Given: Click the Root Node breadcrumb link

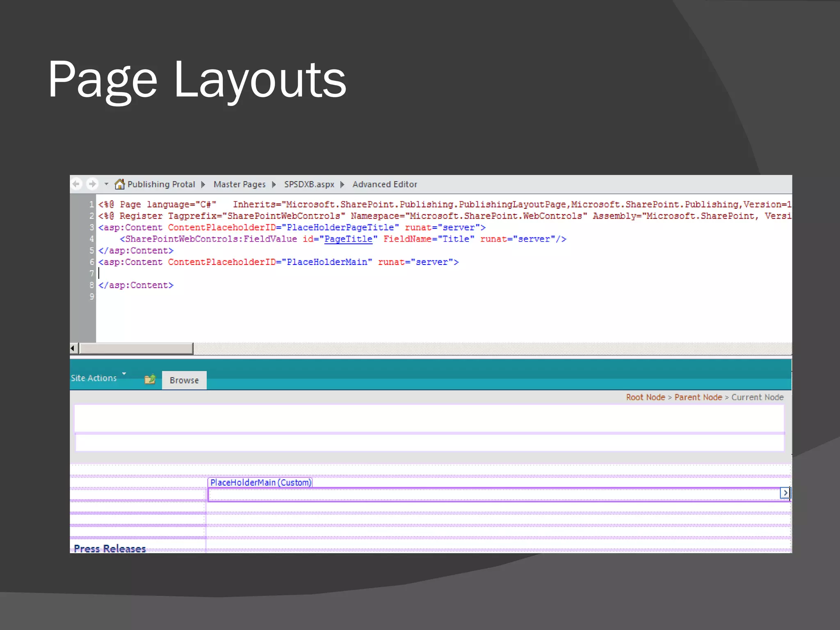Looking at the screenshot, I should [x=645, y=397].
